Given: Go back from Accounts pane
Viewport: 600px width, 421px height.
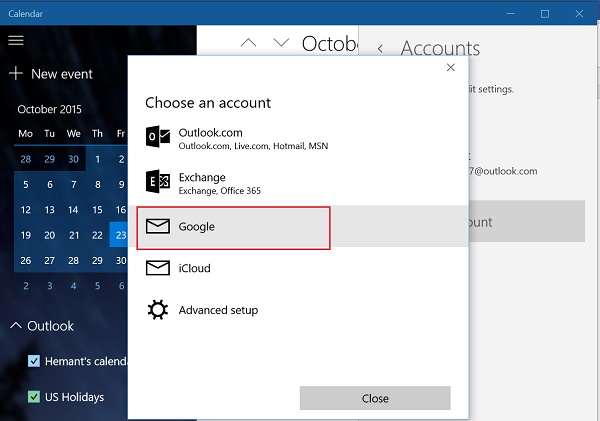Looking at the screenshot, I should tap(380, 49).
